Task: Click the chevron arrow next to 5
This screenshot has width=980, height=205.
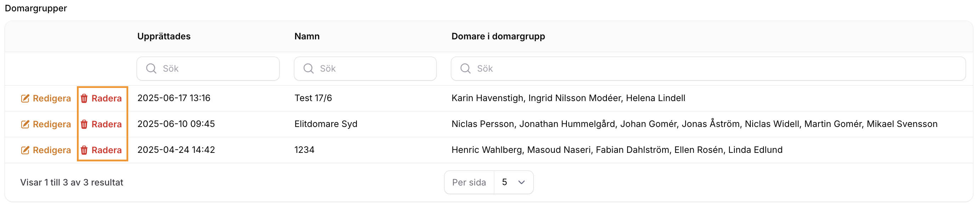Action: coord(522,183)
